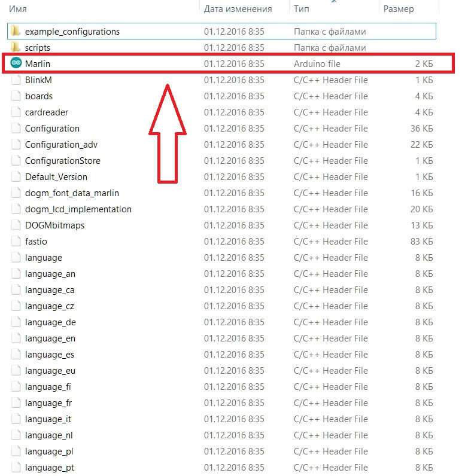Select the ConfigurationStore file

click(62, 161)
